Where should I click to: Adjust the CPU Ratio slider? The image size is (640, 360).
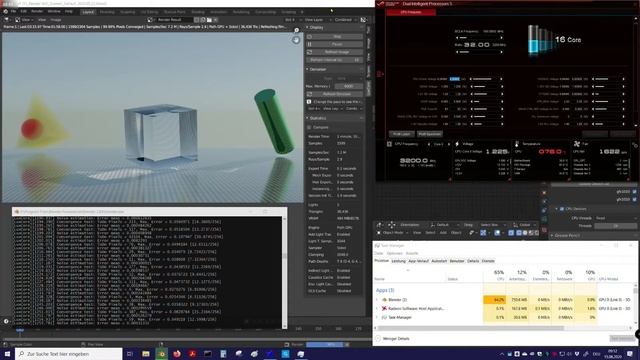pyautogui.click(x=479, y=52)
